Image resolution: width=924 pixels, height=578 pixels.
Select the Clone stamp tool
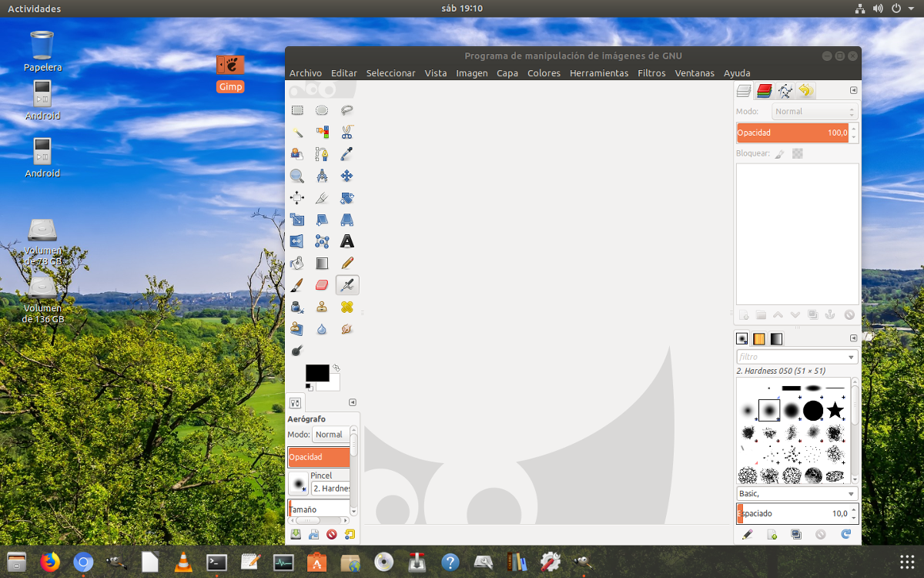(x=322, y=307)
